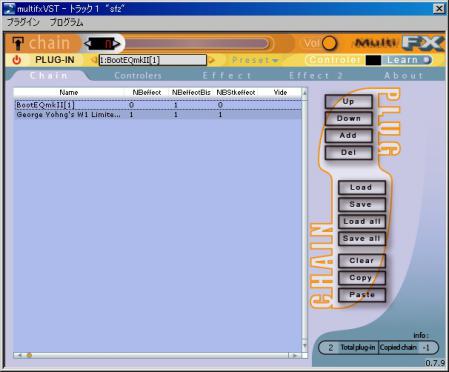Click NBeffectBis value 1 in BootEQmkII row
Image resolution: width=449 pixels, height=372 pixels.
pyautogui.click(x=176, y=105)
